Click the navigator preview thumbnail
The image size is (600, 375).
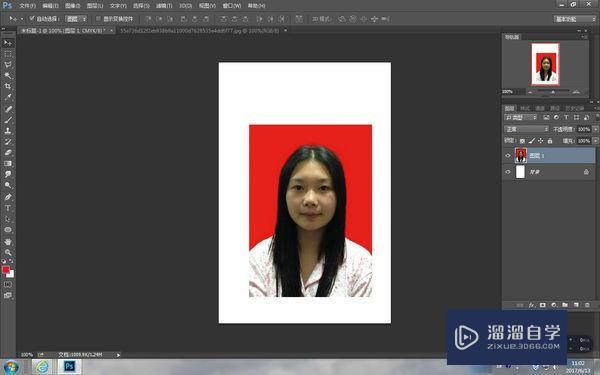(x=545, y=64)
